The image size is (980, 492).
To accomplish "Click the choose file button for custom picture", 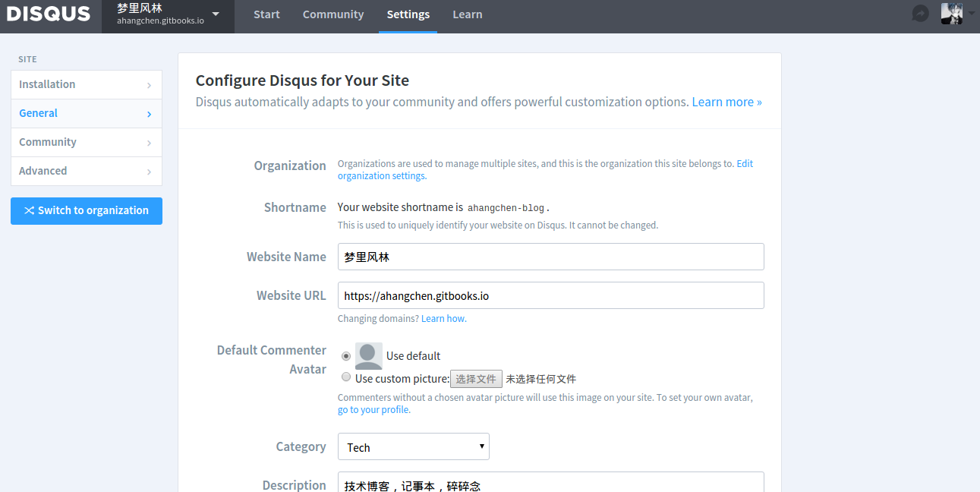I will point(476,379).
